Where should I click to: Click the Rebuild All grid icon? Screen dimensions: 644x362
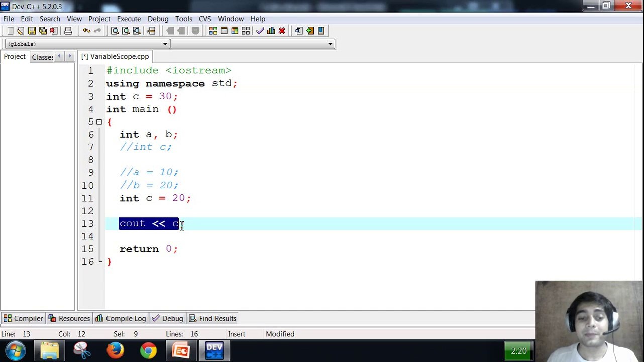click(x=246, y=31)
